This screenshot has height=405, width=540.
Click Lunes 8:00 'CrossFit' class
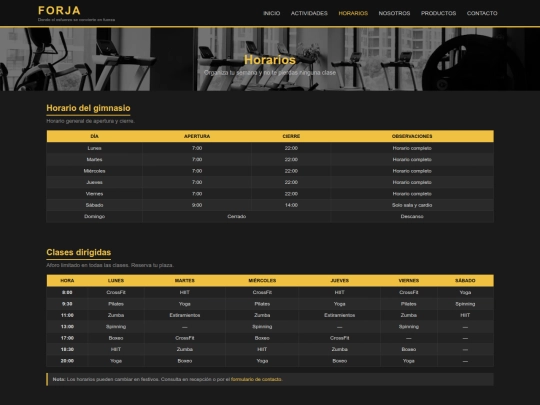116,292
